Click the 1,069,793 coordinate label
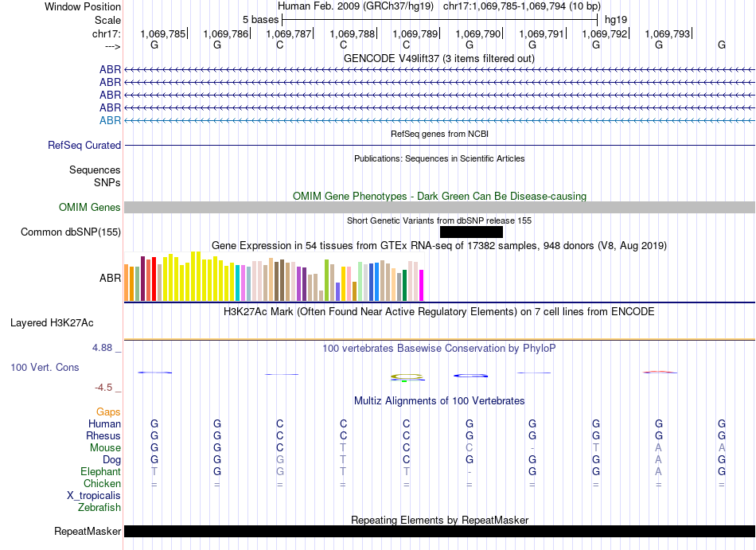Viewport: 756px width, 550px height. point(668,33)
